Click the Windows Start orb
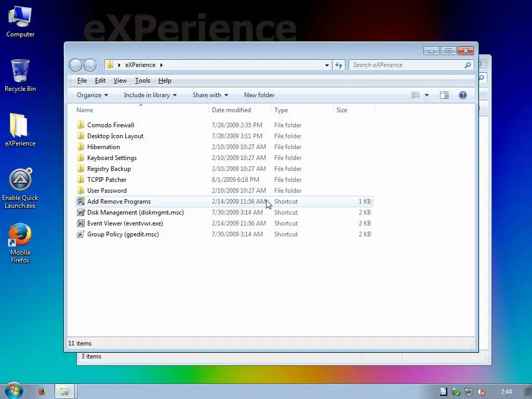The image size is (532, 399). [14, 391]
